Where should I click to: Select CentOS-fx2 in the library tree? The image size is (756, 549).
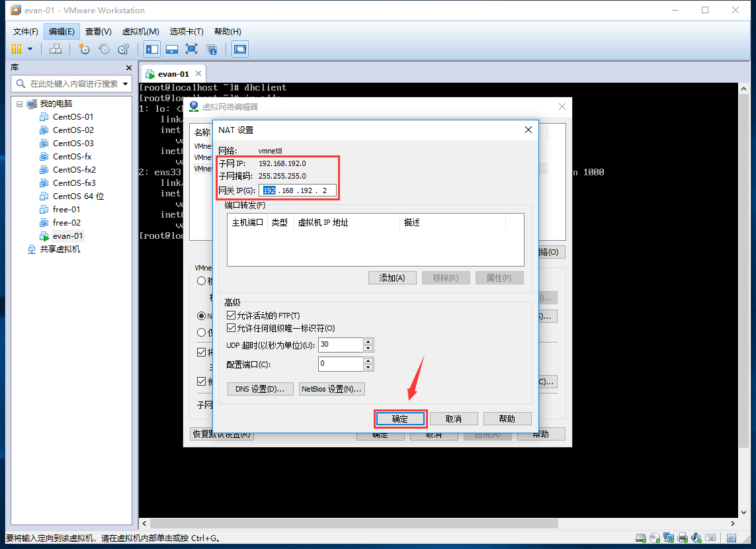coord(74,170)
